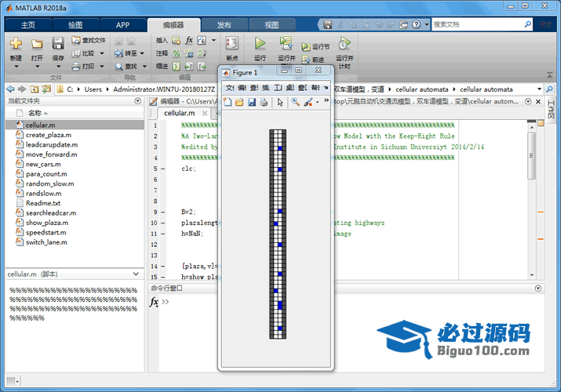561x392 pixels.
Task: Open the 发布 (Publish) ribbon tab
Action: pos(224,25)
